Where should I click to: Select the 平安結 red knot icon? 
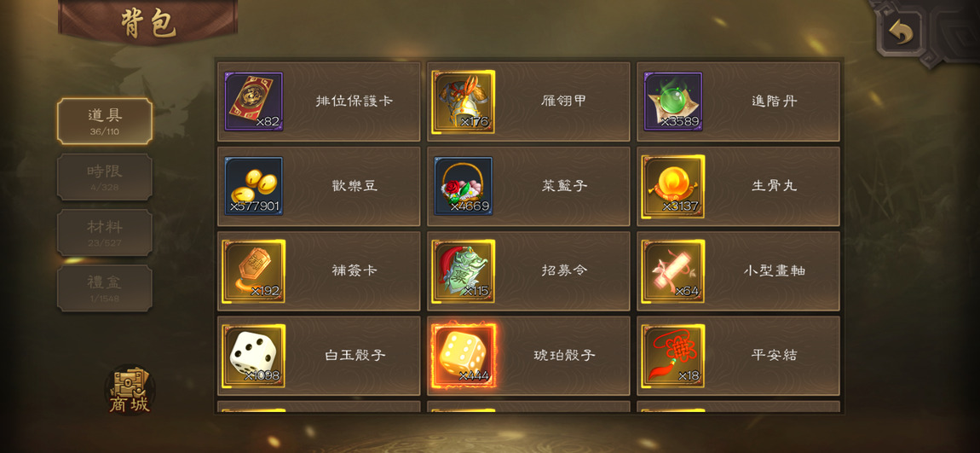(673, 356)
